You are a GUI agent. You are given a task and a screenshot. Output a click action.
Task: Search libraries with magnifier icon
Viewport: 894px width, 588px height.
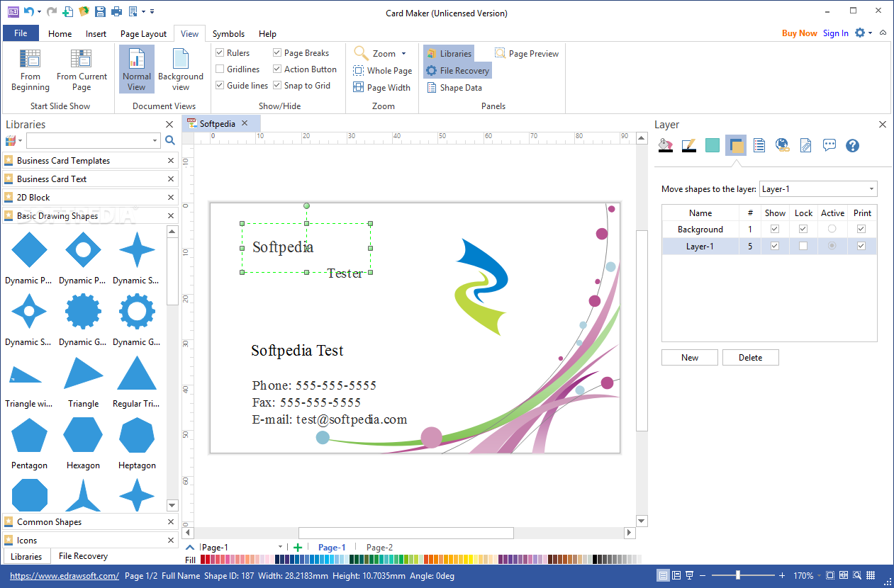click(x=170, y=140)
